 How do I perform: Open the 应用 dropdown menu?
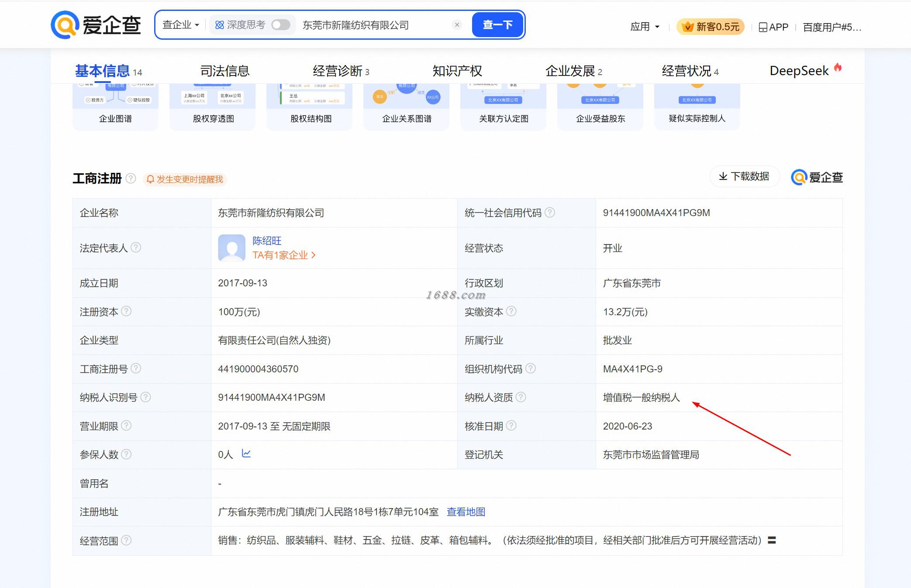[x=645, y=27]
